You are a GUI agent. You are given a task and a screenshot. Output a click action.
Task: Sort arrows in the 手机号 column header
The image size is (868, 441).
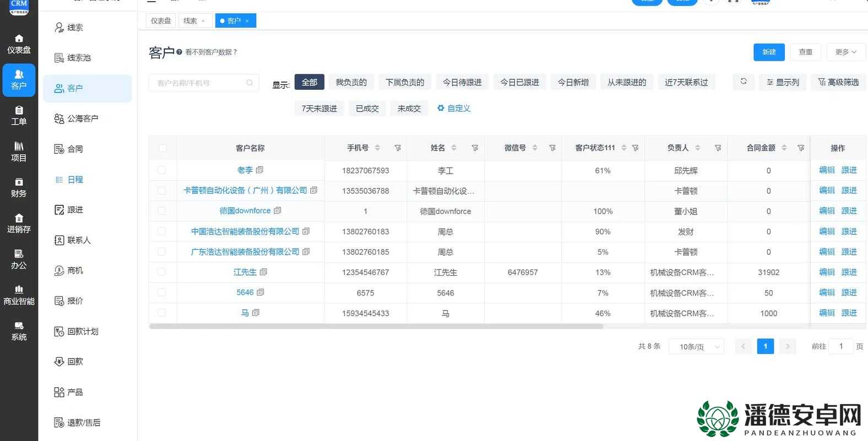click(x=378, y=148)
